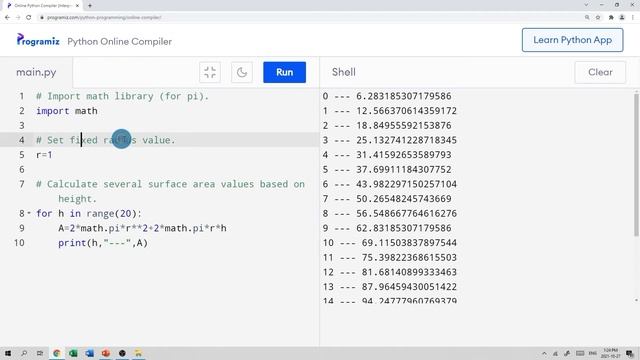This screenshot has width=640, height=360.
Task: Close the Online Python Compiler tab
Action: (77, 6)
